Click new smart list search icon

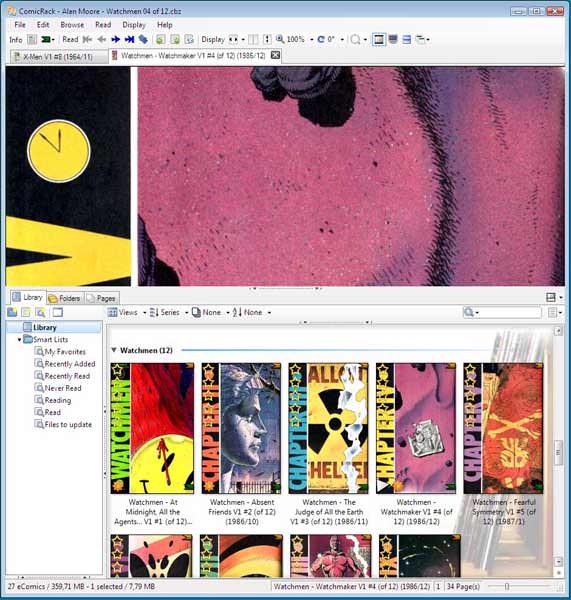pos(41,312)
